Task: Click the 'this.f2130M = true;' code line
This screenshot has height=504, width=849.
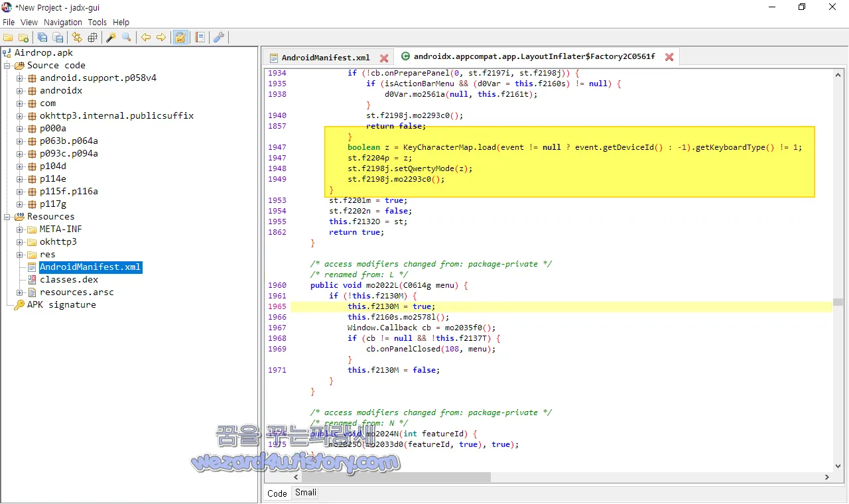Action: pyautogui.click(x=391, y=306)
